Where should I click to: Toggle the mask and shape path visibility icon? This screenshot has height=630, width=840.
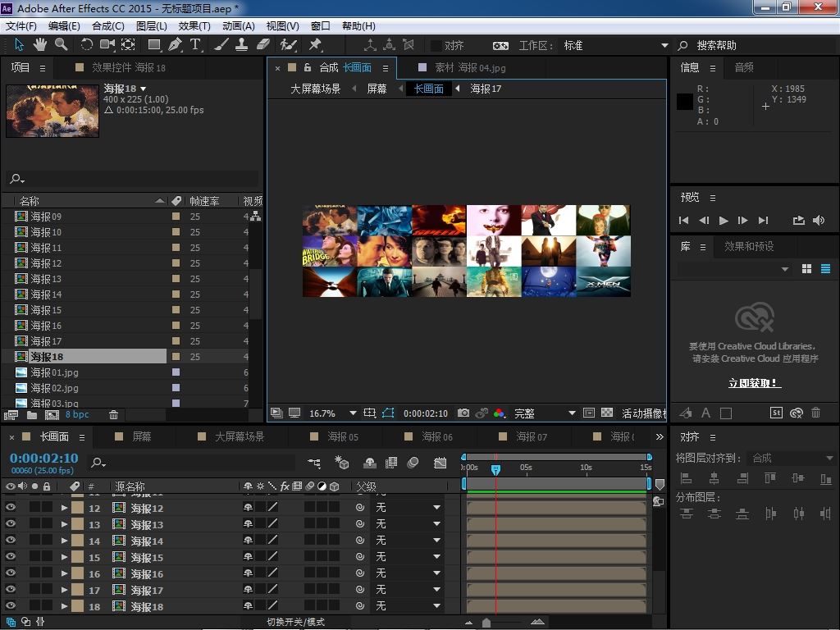[x=388, y=413]
